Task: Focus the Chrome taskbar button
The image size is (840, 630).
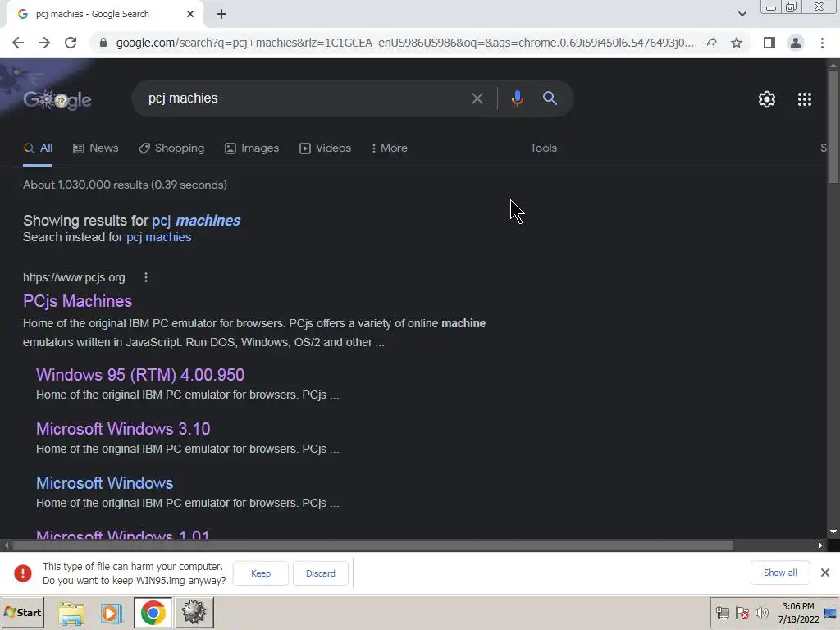Action: [153, 613]
